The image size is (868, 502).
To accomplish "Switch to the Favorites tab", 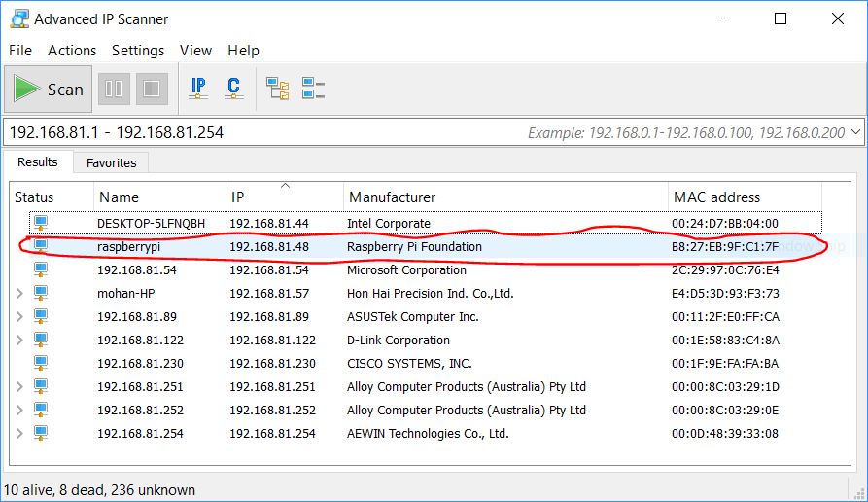I will pos(111,162).
